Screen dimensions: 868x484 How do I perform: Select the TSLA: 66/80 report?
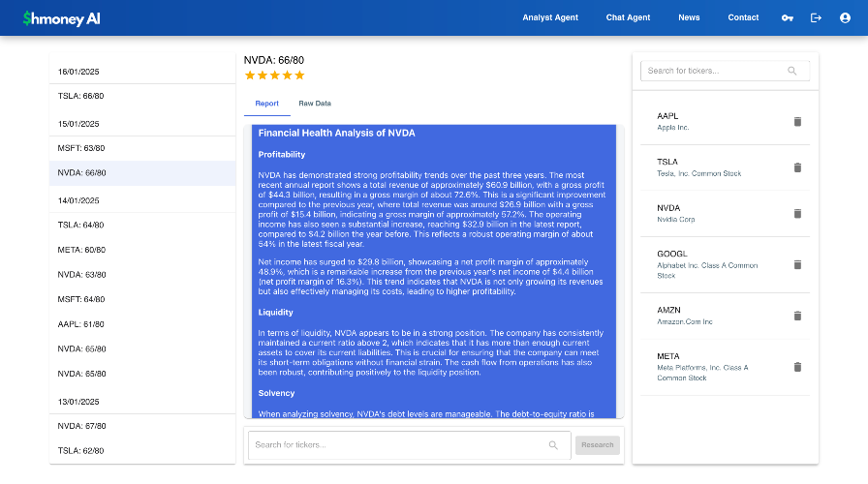[142, 96]
